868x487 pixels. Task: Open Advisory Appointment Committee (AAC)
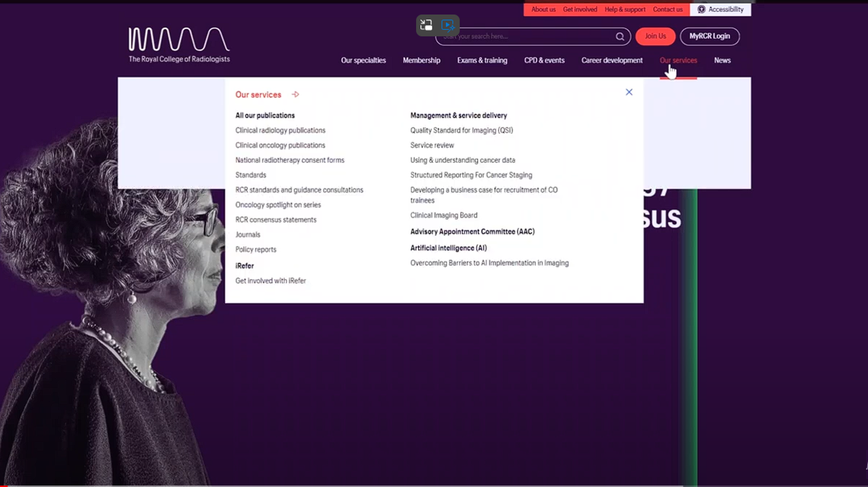[473, 232]
